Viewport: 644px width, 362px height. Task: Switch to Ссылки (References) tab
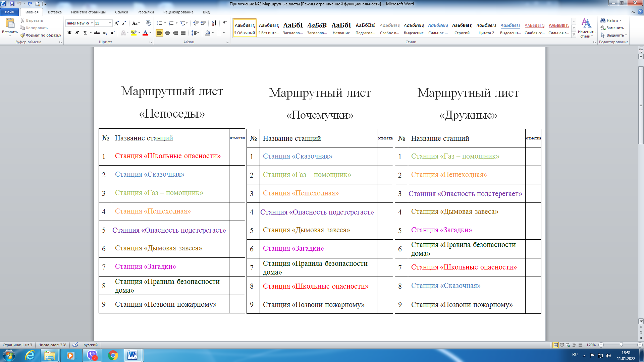[x=121, y=12]
